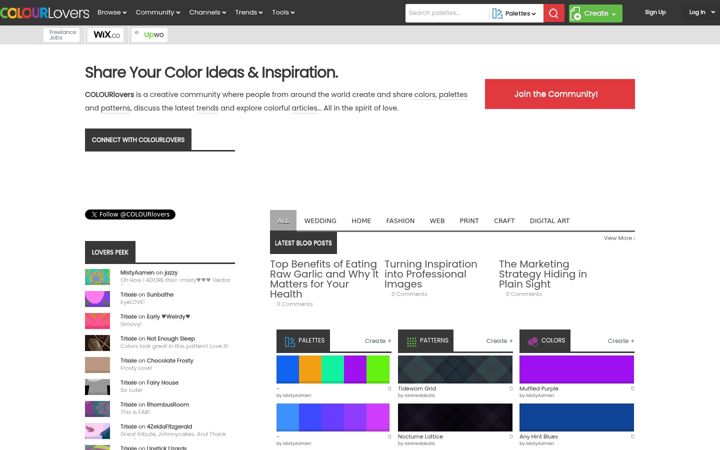The image size is (720, 450).
Task: Select the ALL blog tab
Action: [x=283, y=220]
